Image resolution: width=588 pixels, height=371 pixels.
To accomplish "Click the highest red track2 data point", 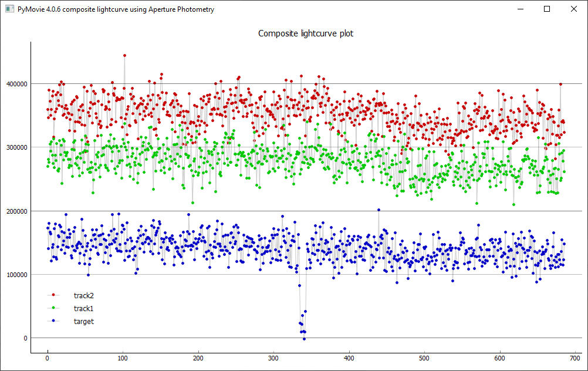I will click(x=124, y=56).
